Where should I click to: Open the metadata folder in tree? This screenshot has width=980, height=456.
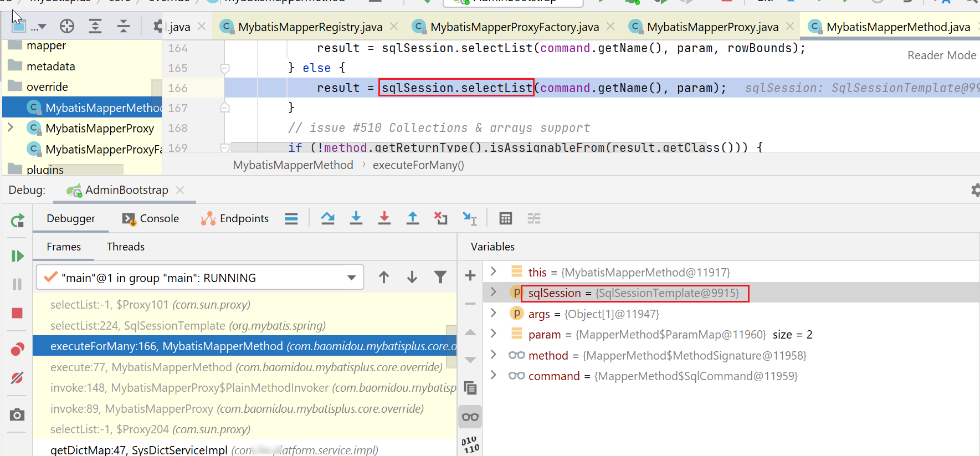(x=50, y=66)
